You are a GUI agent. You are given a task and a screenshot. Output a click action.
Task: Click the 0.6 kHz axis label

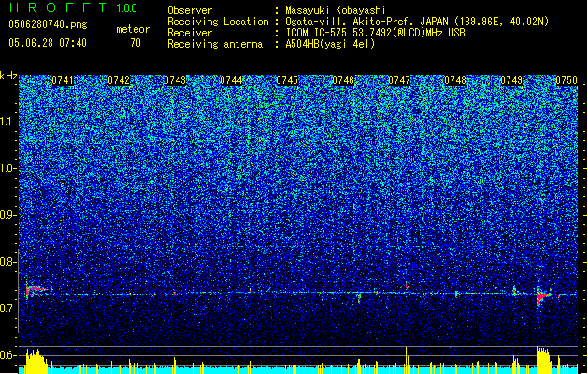point(7,355)
